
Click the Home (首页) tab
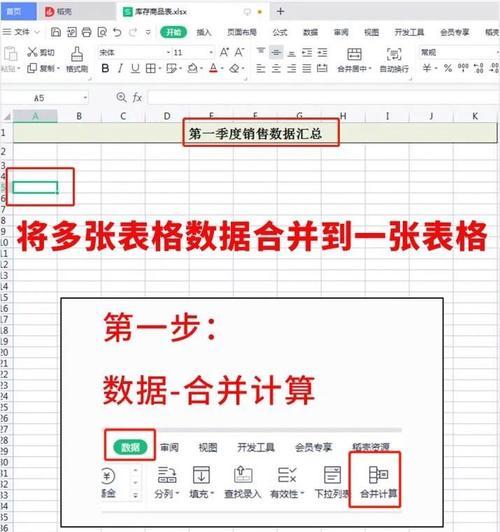click(x=18, y=12)
